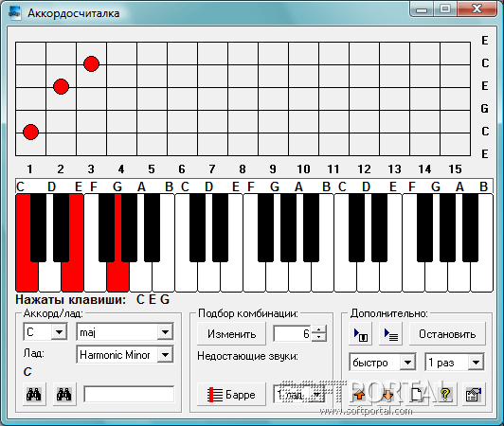This screenshot has height=426, width=504.
Task: Open help with yellow question mark
Action: pyautogui.click(x=445, y=394)
